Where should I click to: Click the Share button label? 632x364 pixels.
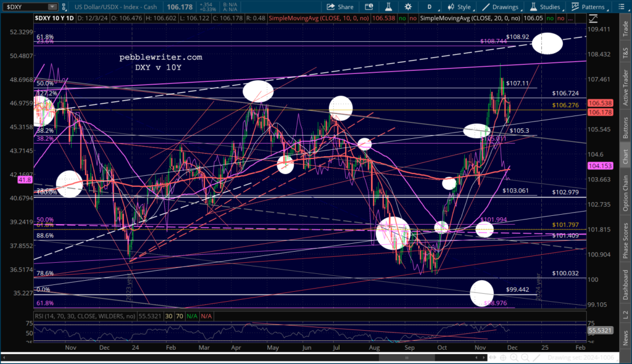(x=346, y=7)
